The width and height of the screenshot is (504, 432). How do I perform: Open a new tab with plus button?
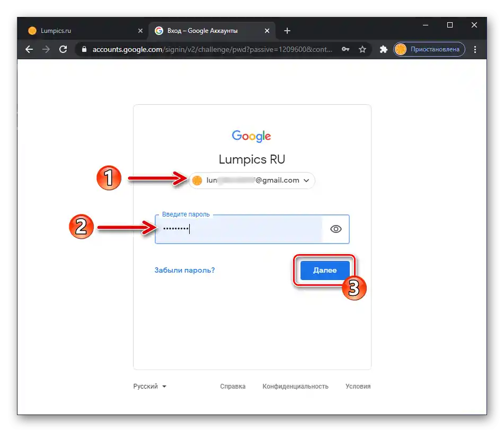click(x=287, y=31)
